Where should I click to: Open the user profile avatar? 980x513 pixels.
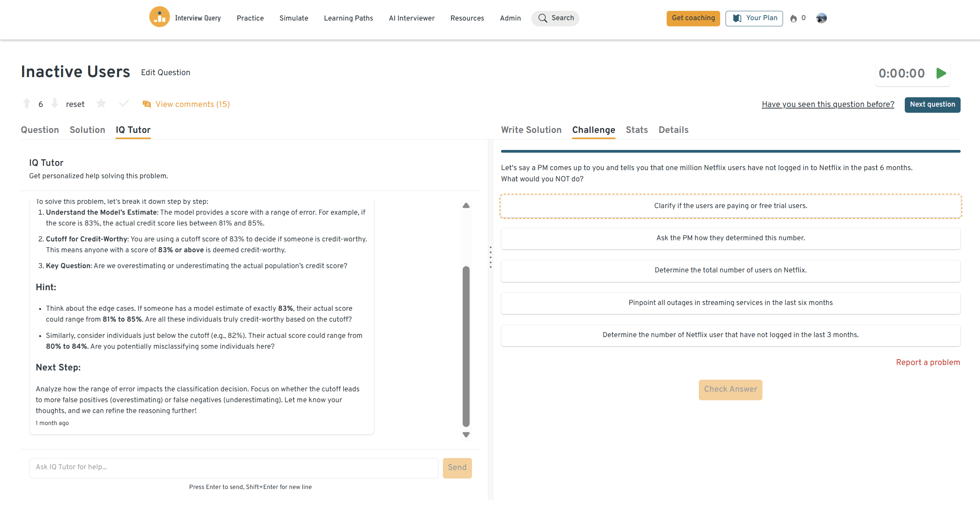821,18
